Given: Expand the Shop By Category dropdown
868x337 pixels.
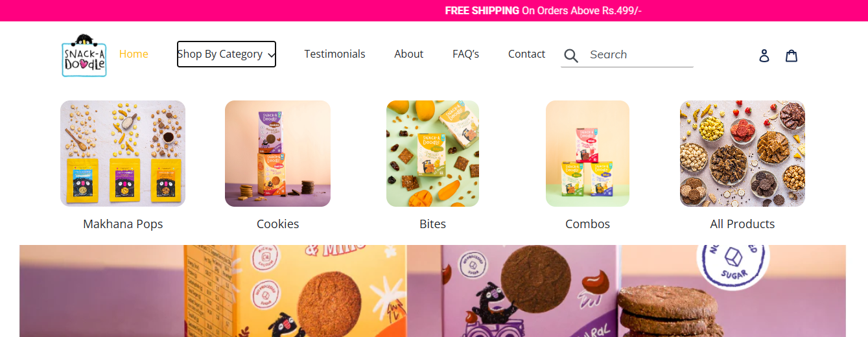Looking at the screenshot, I should point(226,54).
